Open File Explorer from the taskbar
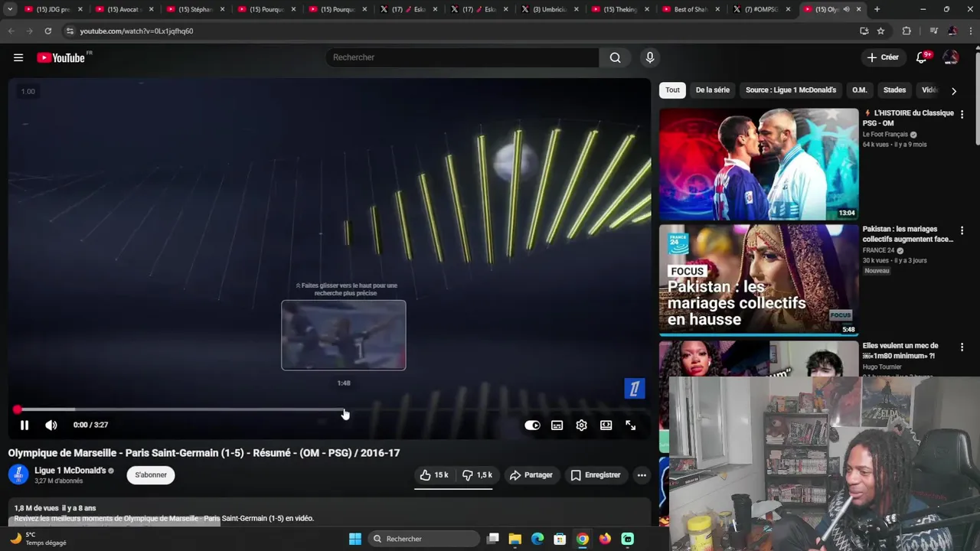This screenshot has width=980, height=551. pos(514,539)
